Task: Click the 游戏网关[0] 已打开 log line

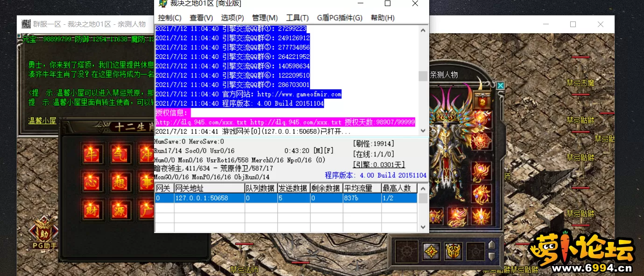Action: pyautogui.click(x=253, y=131)
